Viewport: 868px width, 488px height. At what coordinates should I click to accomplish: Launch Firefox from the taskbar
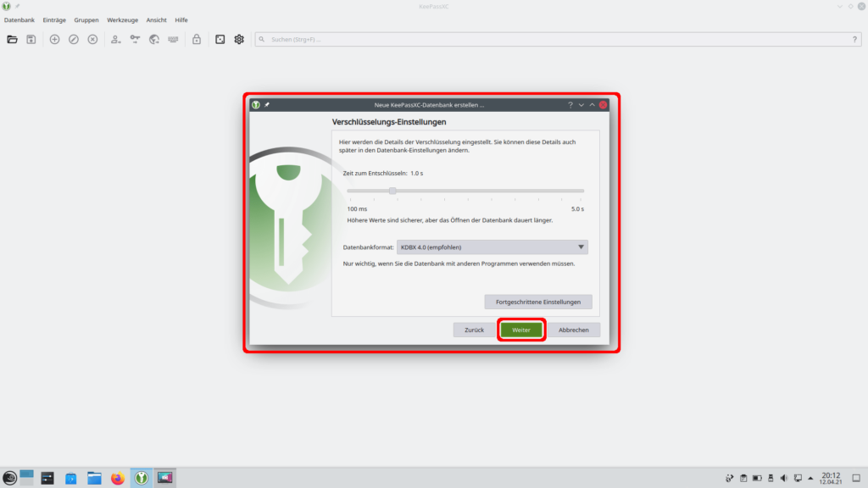pyautogui.click(x=117, y=478)
